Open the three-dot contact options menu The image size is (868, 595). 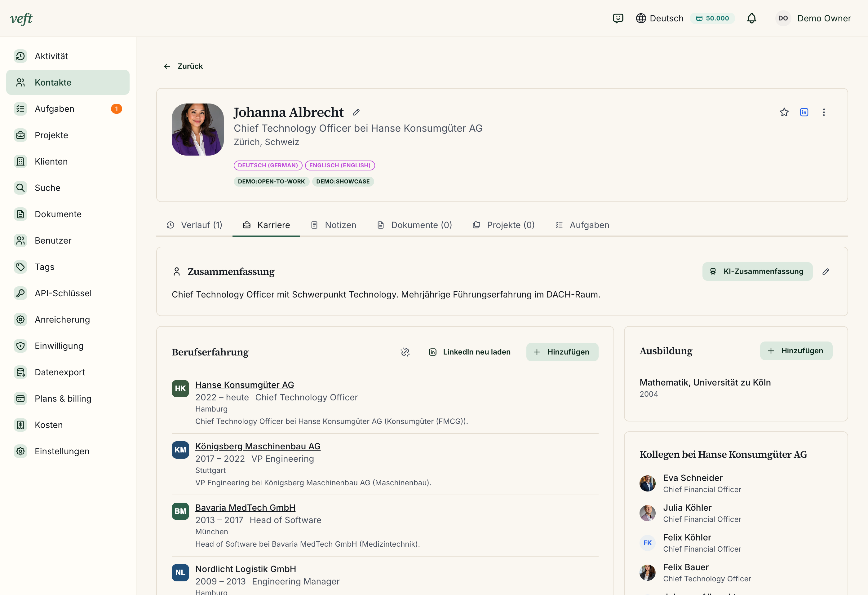pyautogui.click(x=824, y=112)
